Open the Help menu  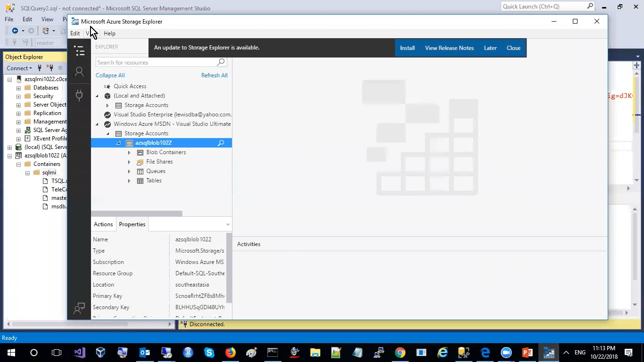pyautogui.click(x=109, y=33)
